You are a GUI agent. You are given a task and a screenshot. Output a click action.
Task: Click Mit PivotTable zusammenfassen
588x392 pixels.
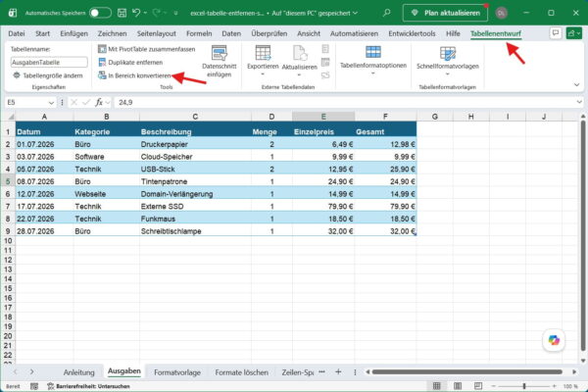pyautogui.click(x=147, y=49)
